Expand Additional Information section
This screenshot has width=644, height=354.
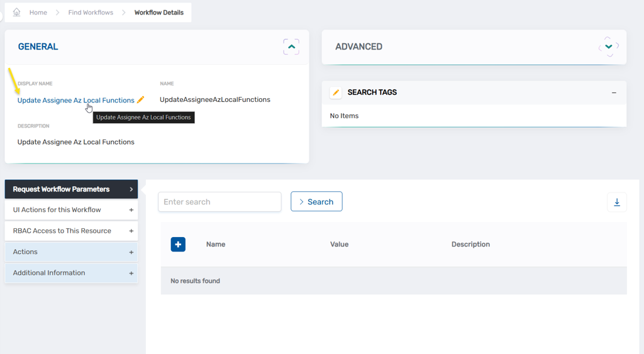tap(72, 273)
